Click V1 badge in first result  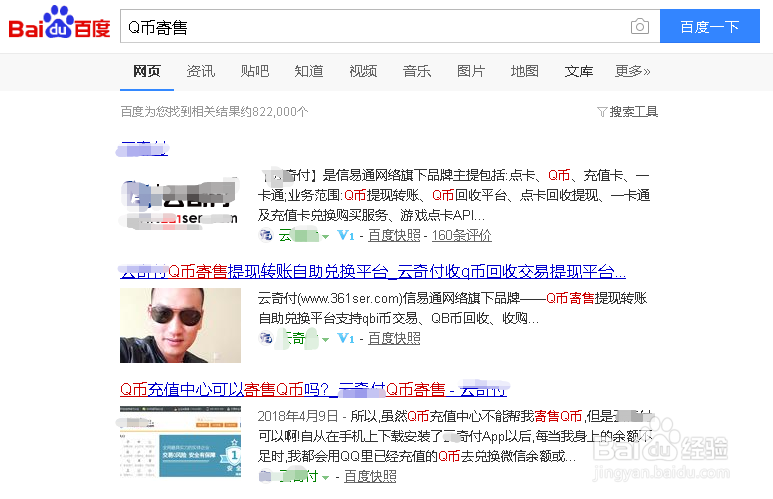pos(346,235)
